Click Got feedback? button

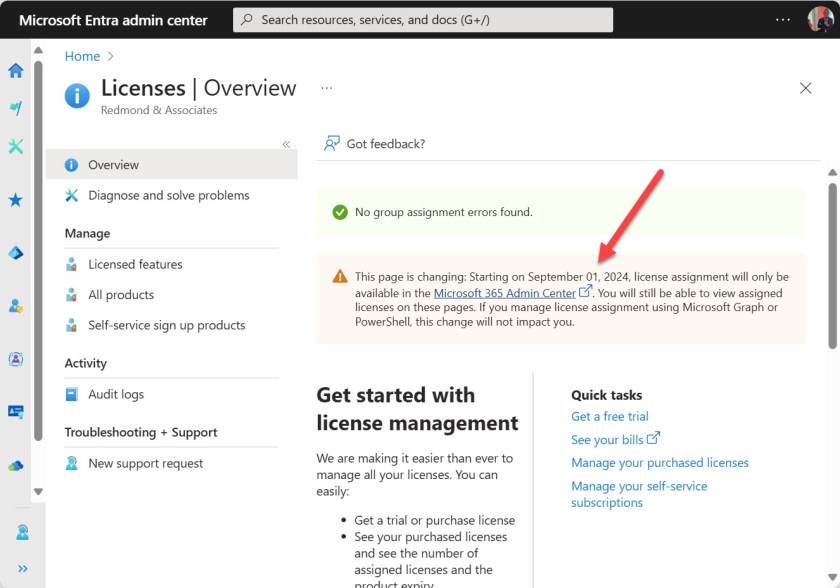coord(374,144)
